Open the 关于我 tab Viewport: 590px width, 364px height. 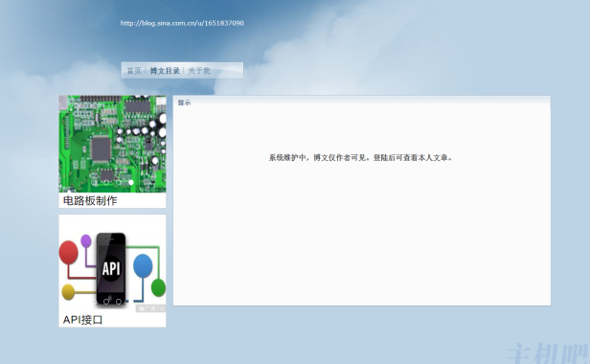tap(198, 71)
